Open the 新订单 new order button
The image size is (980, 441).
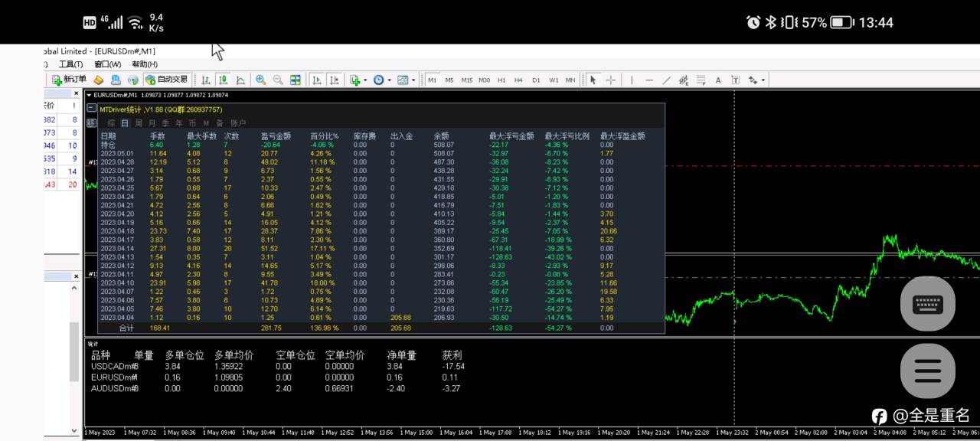point(69,80)
